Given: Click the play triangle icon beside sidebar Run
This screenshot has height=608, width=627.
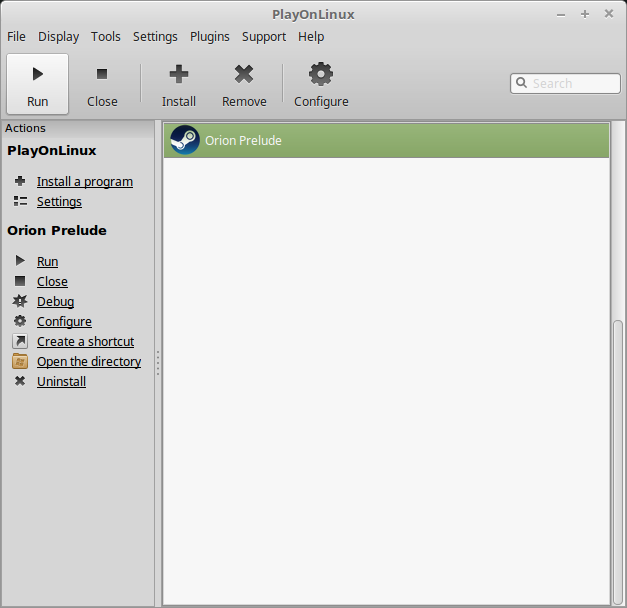Looking at the screenshot, I should 20,261.
